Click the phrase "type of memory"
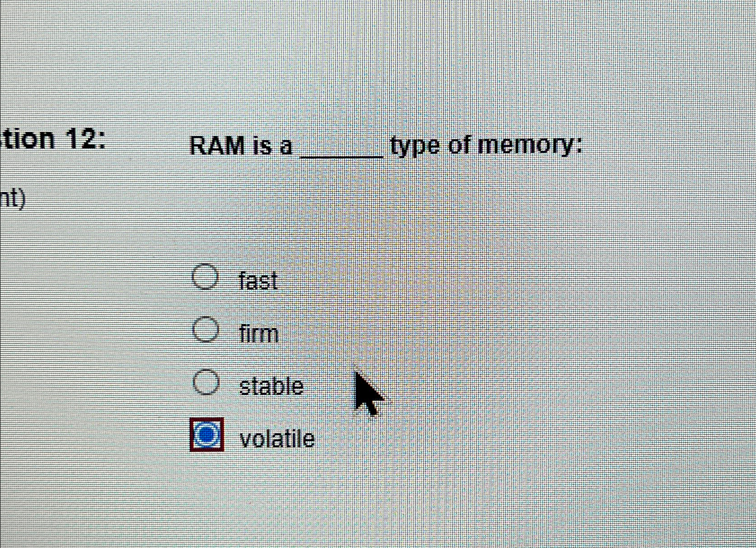The width and height of the screenshot is (756, 548). 484,145
